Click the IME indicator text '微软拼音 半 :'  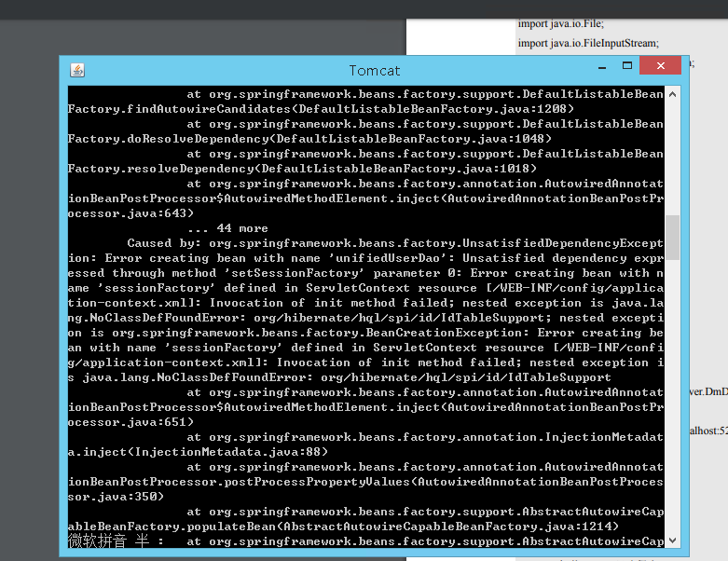pyautogui.click(x=116, y=541)
